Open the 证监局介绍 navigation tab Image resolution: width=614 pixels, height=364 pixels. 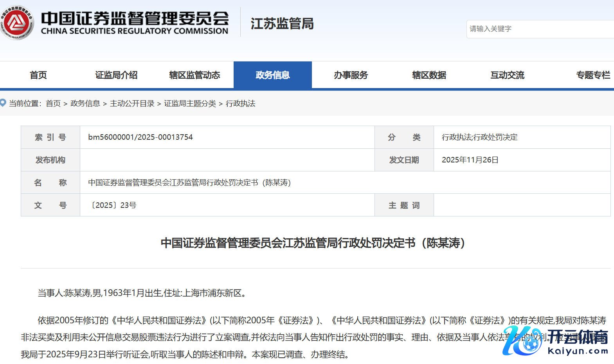point(116,75)
